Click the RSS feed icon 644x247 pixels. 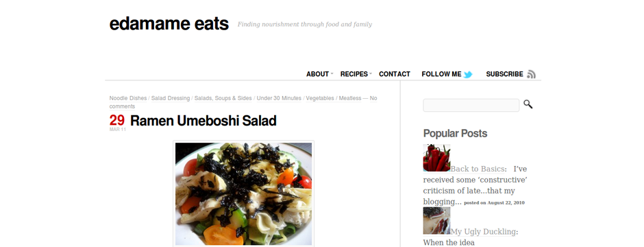532,74
